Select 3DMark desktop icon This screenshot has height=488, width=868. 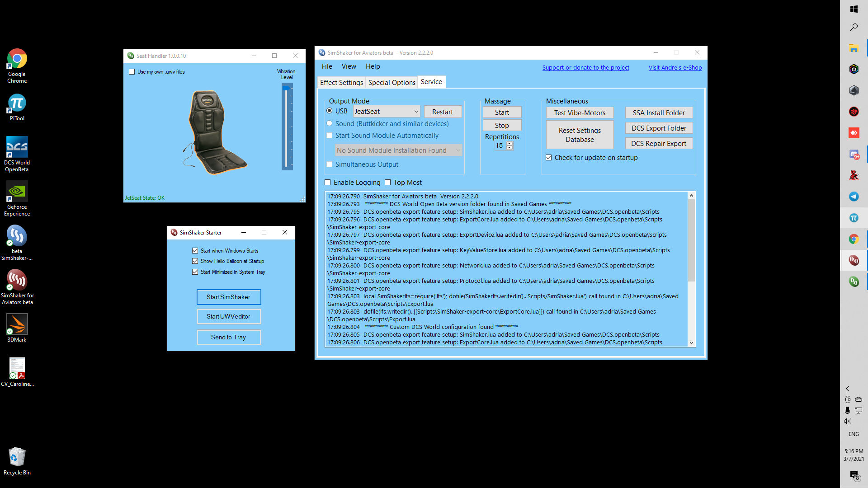(x=17, y=328)
